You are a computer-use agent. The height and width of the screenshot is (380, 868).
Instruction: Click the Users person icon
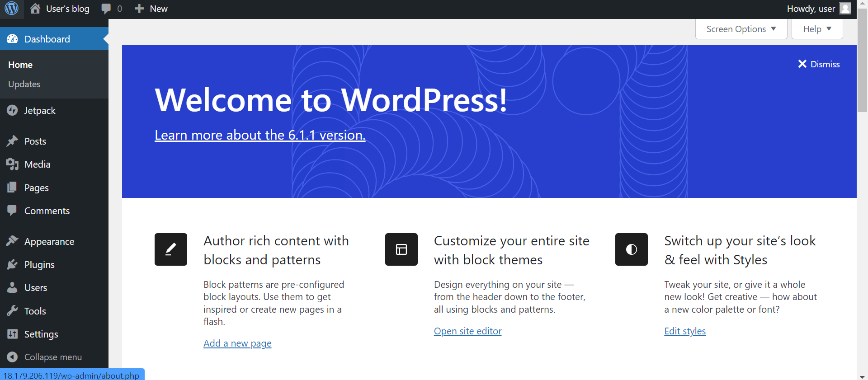(12, 287)
